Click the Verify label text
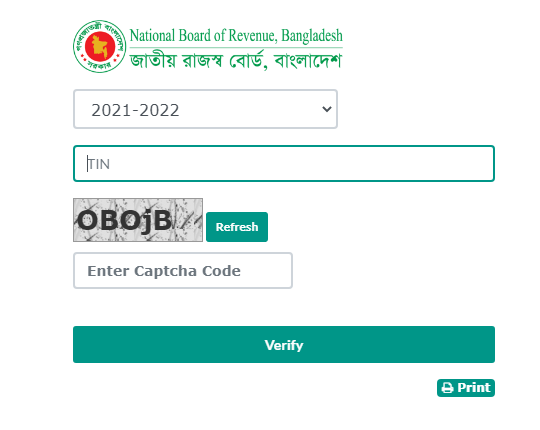Screen dimensions: 540x430 point(284,345)
